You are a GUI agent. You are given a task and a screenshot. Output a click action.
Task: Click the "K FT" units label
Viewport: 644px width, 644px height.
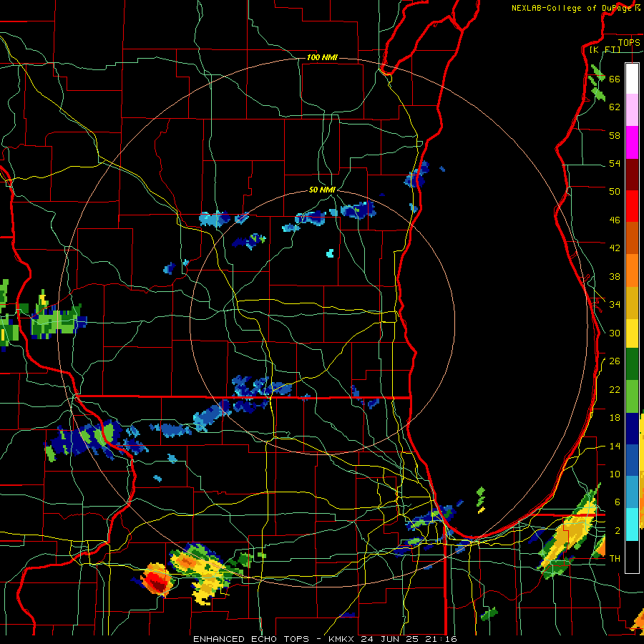(x=605, y=49)
